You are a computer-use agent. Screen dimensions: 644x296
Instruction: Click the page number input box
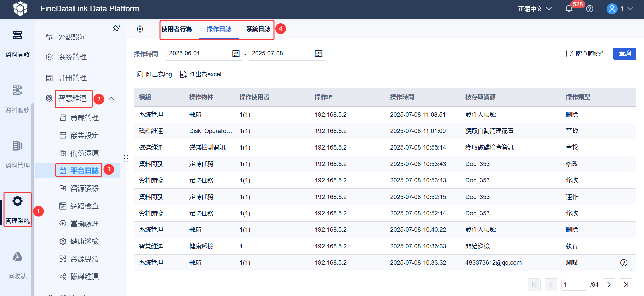pyautogui.click(x=574, y=285)
